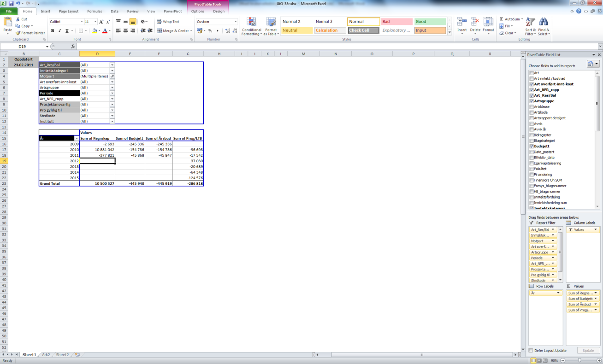Check the Art field checkbox

[x=532, y=73]
